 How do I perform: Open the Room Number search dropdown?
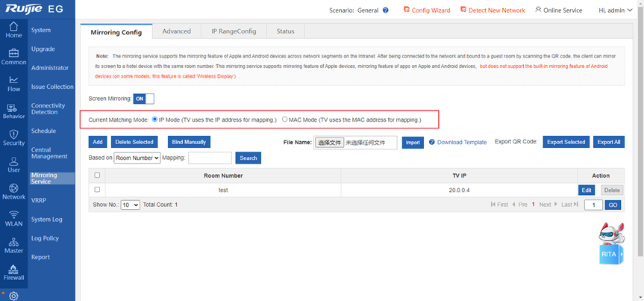[137, 158]
